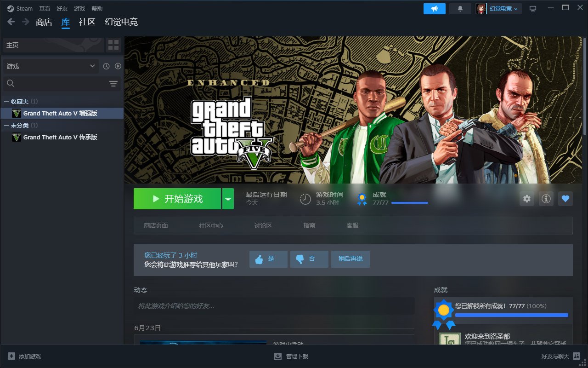
Task: Open game settings gear icon
Action: pos(527,199)
